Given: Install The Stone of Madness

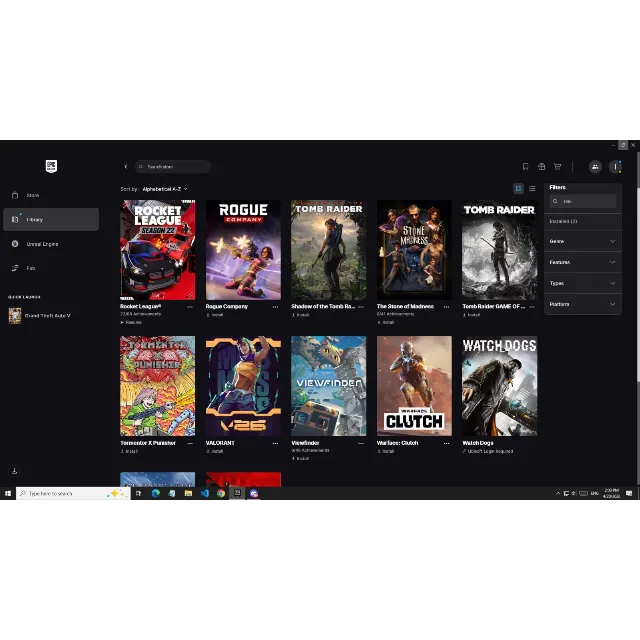Looking at the screenshot, I should coord(386,322).
